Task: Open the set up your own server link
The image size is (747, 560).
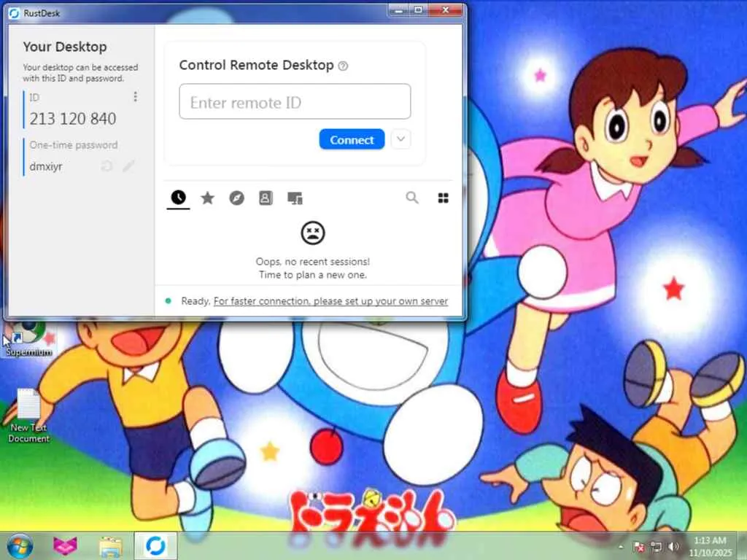Action: point(330,301)
